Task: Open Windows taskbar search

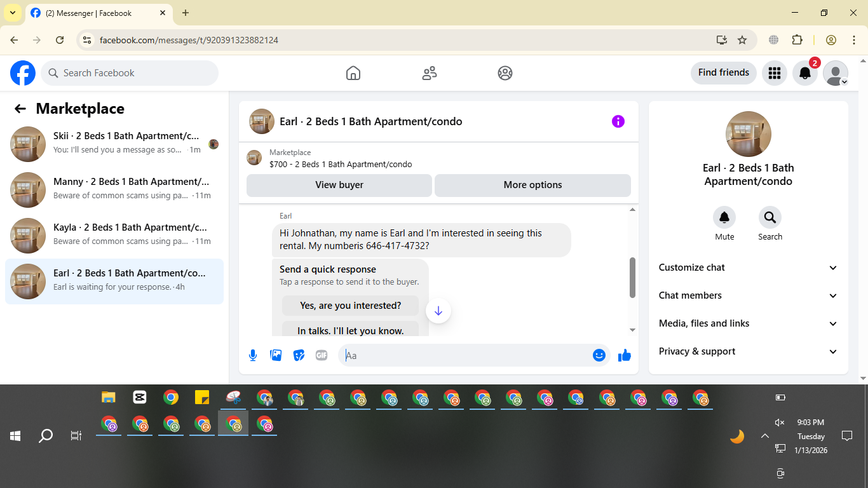Action: [x=46, y=436]
